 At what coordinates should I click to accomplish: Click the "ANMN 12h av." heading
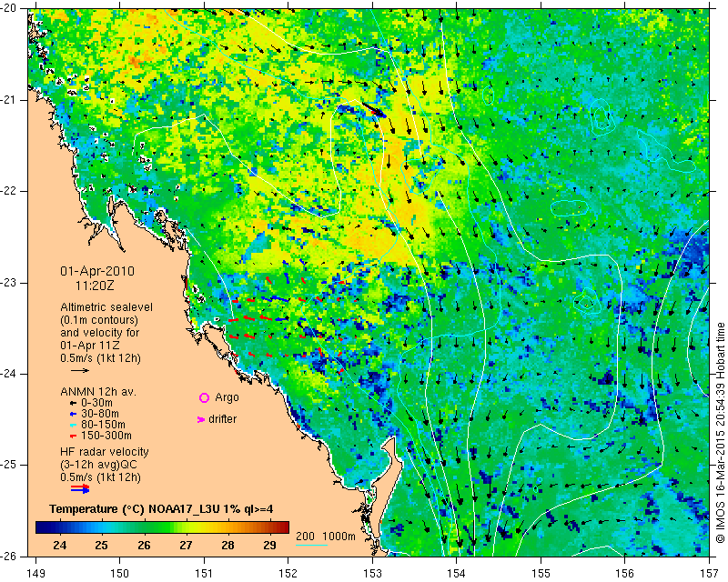pos(98,392)
